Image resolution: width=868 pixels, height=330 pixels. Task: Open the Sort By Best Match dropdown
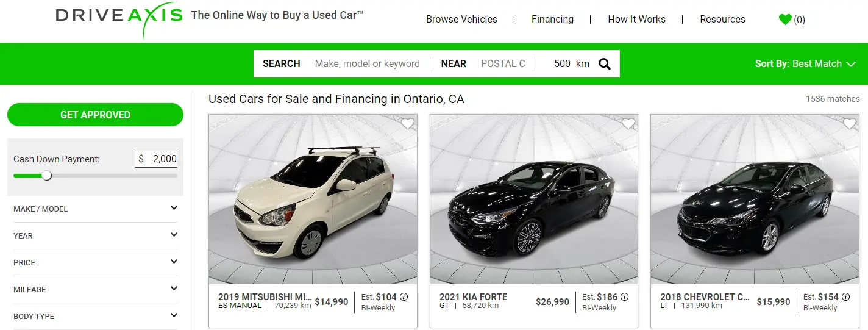[x=805, y=64]
